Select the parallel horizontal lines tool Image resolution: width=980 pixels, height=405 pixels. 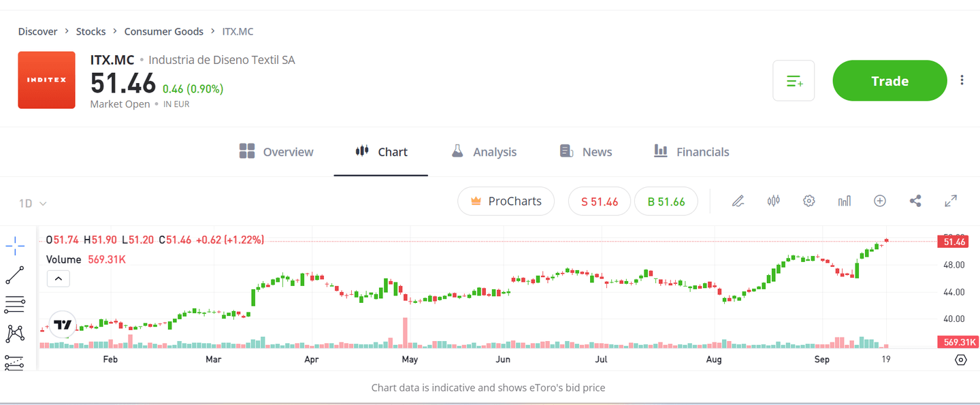(x=15, y=304)
